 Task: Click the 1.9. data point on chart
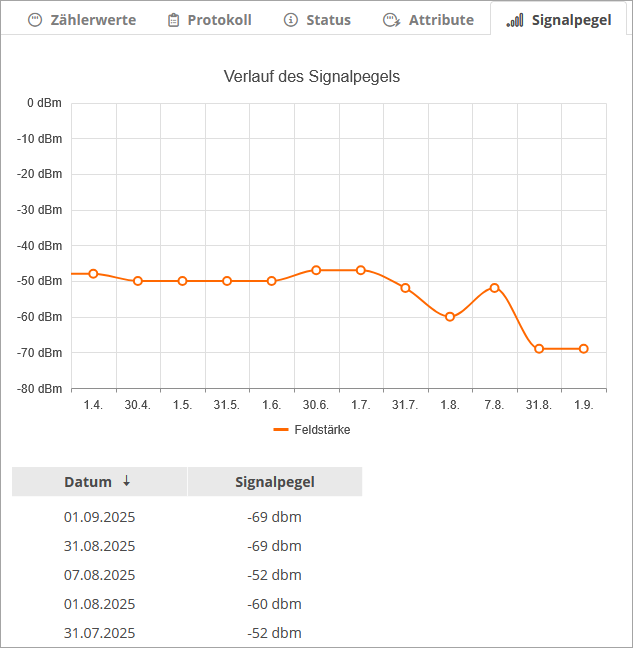584,349
